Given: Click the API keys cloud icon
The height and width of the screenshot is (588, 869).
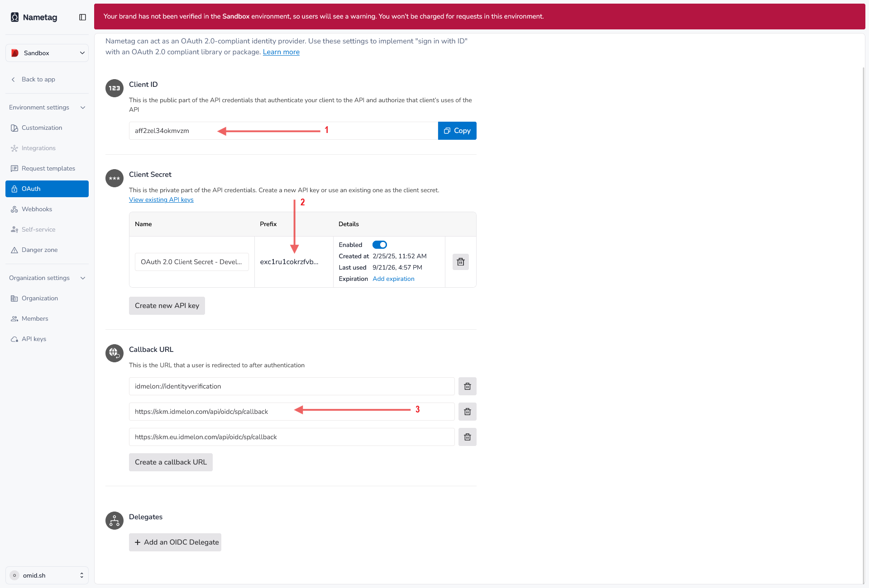Looking at the screenshot, I should click(14, 339).
